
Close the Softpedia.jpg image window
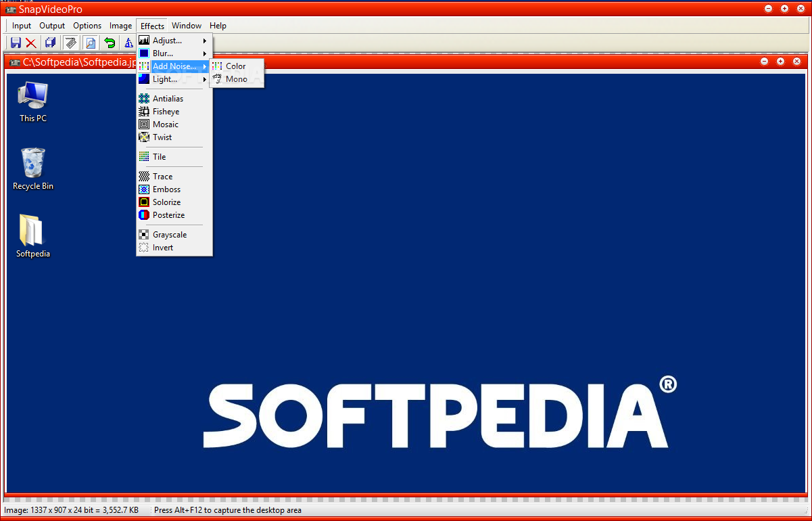point(797,62)
